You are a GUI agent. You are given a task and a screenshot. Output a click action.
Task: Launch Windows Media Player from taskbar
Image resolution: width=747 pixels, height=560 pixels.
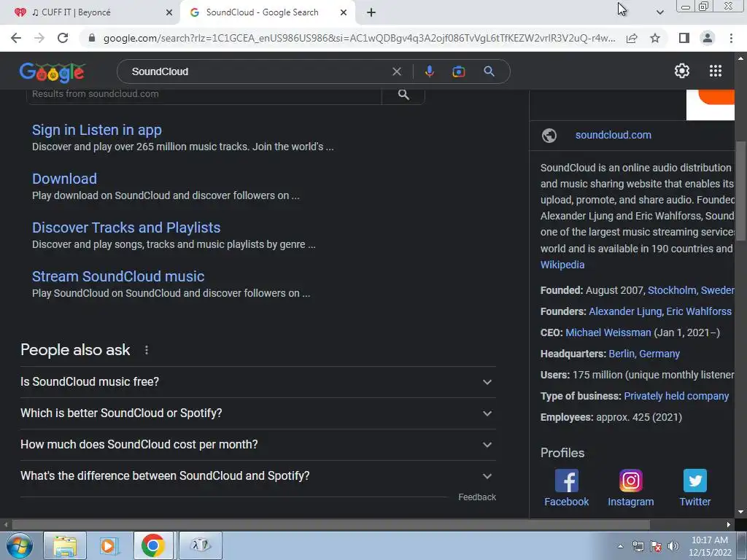click(x=109, y=545)
